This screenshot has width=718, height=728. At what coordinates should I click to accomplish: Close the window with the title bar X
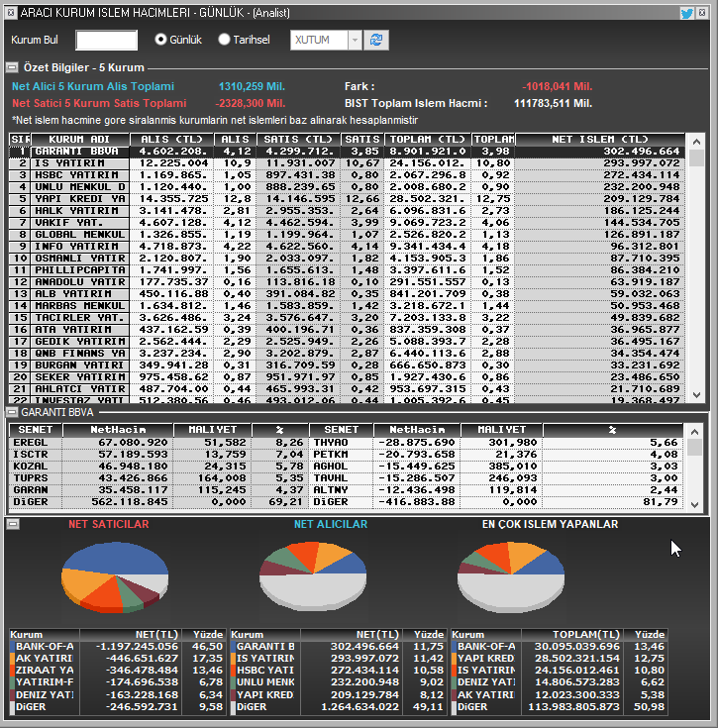pos(702,13)
